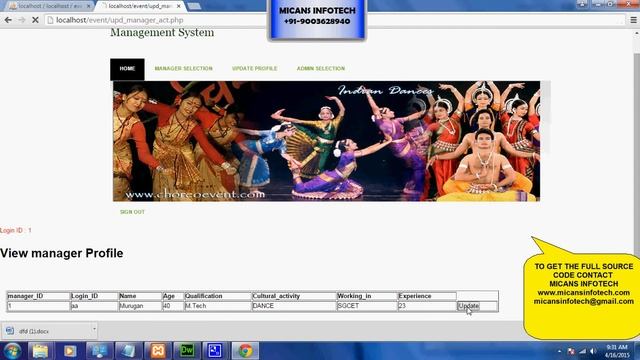This screenshot has width=640, height=360.
Task: Open ADMIN SELECTION menu item
Action: click(x=320, y=69)
